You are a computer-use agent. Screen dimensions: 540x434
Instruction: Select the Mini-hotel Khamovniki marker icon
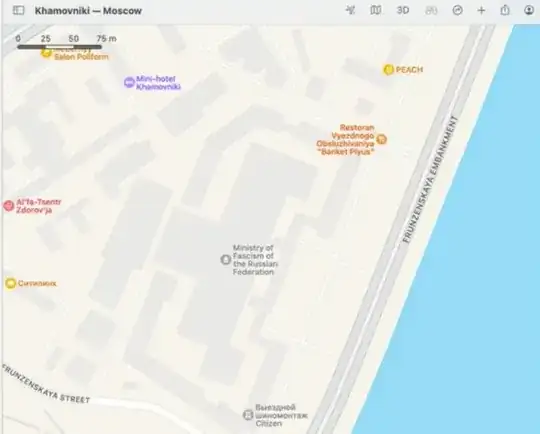pyautogui.click(x=129, y=82)
